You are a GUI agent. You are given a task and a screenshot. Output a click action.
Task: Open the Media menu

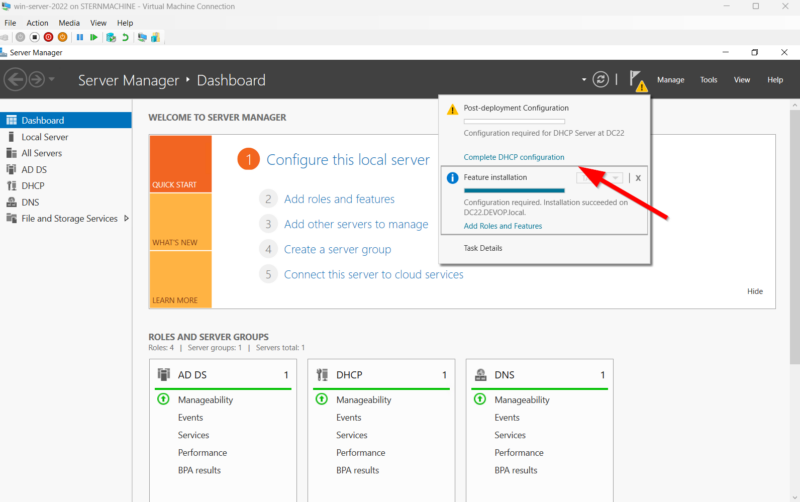[x=69, y=23]
